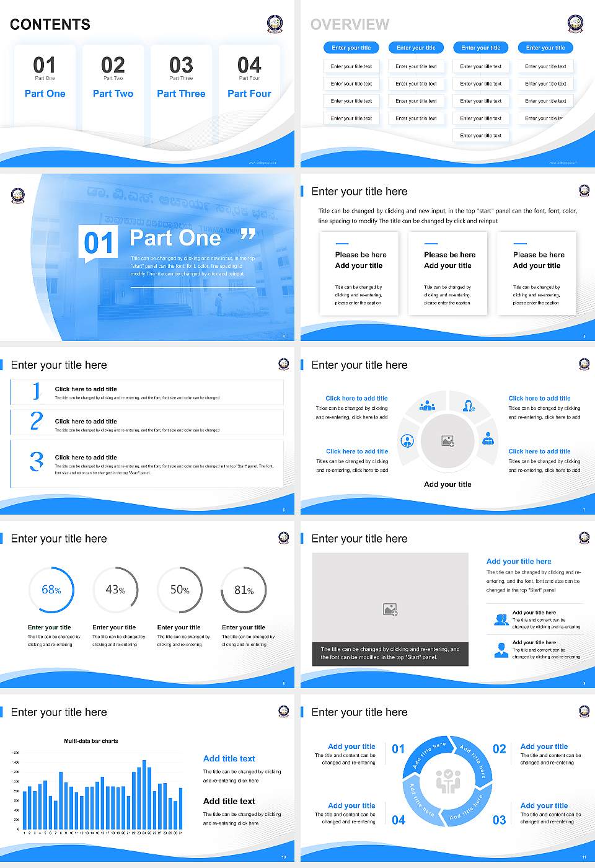The height and width of the screenshot is (868, 595).
Task: Click the team checkmark icon in the cycle arrows center
Action: point(448,781)
